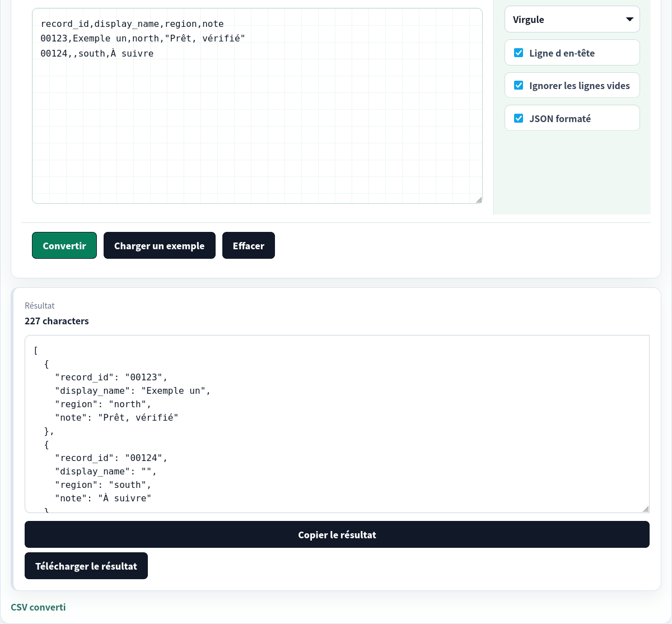Click the "227 characters" count text
The image size is (672, 624).
57,321
